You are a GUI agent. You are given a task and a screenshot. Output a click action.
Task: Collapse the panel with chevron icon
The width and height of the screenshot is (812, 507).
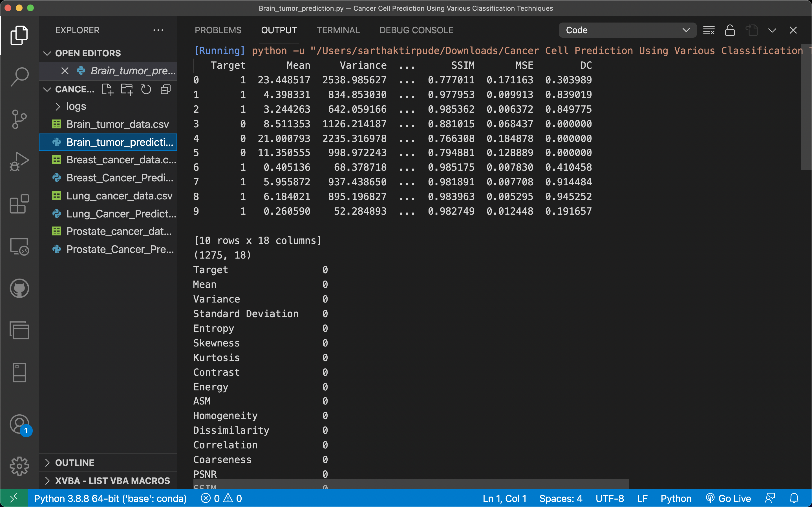772,30
